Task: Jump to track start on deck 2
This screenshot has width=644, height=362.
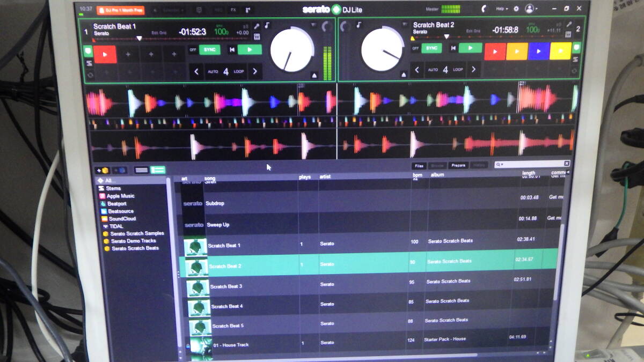Action: 453,48
